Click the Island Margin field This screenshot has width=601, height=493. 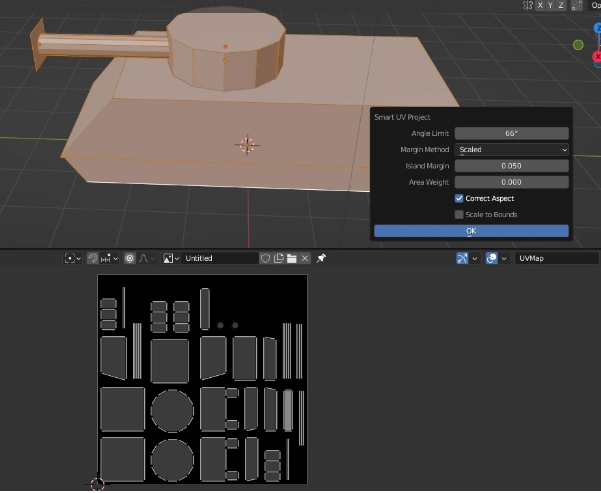512,165
